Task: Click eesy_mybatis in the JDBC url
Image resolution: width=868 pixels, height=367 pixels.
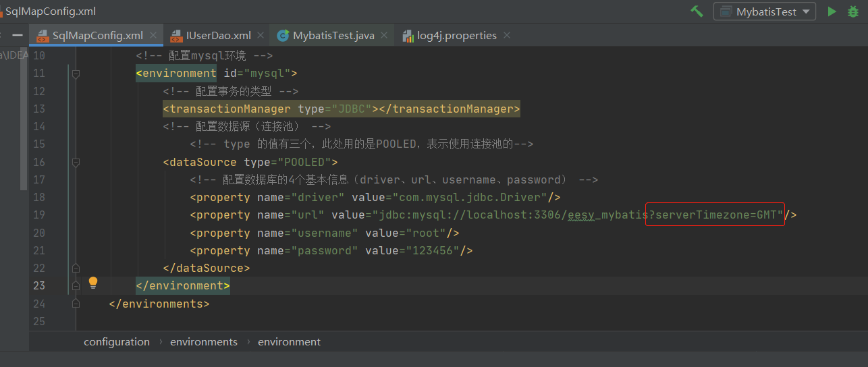Action: [x=607, y=215]
